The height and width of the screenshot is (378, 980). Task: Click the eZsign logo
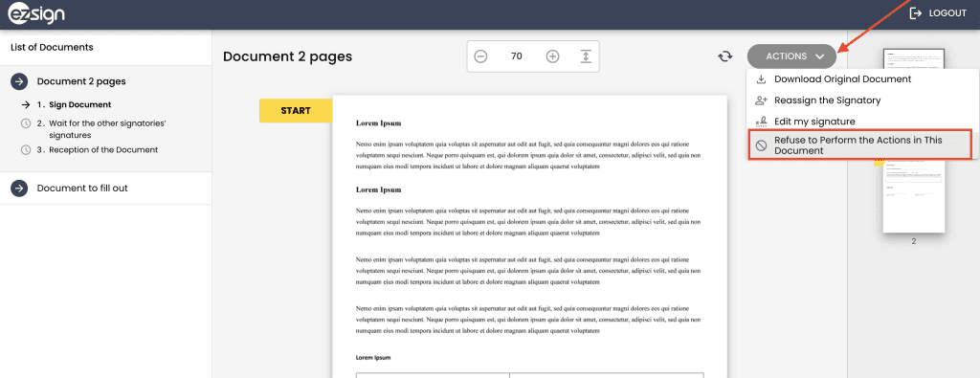point(36,13)
